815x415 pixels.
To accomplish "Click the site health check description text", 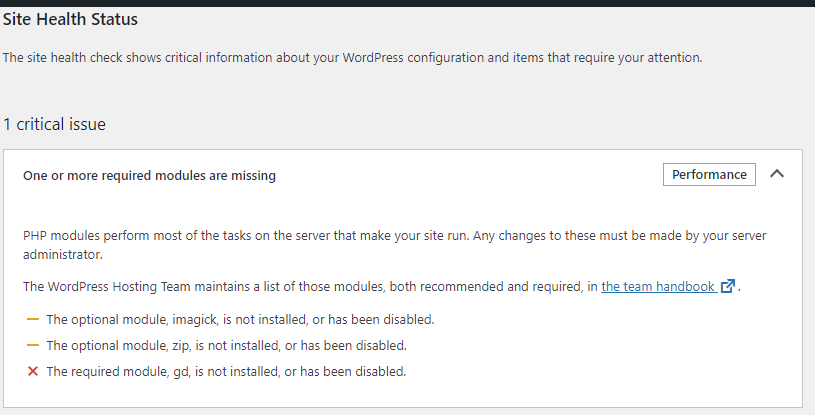I will pyautogui.click(x=352, y=58).
